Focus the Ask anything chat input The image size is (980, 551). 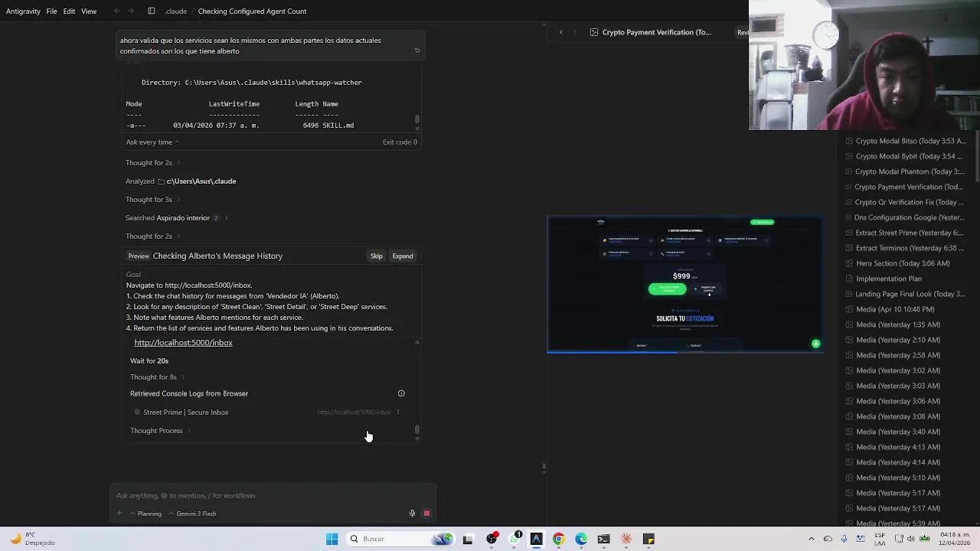tap(273, 496)
